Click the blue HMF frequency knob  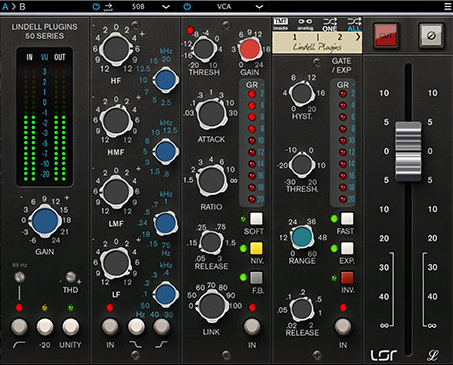[x=166, y=151]
